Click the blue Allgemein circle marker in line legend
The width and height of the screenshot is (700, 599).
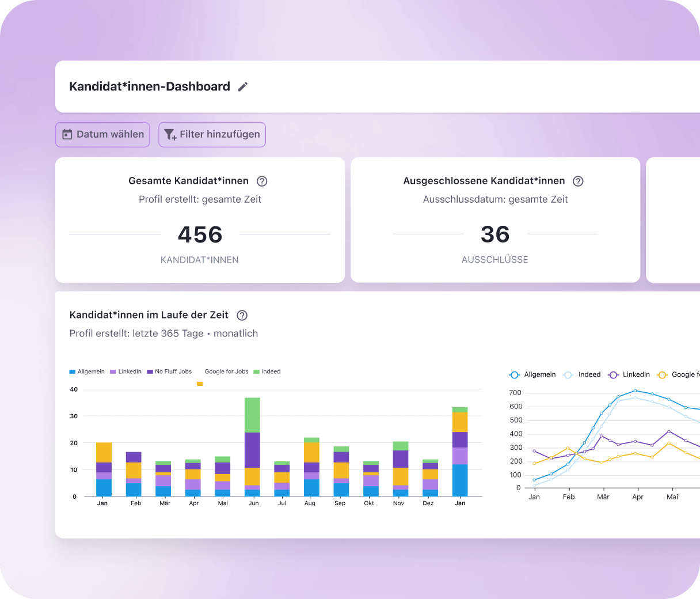[x=514, y=374]
